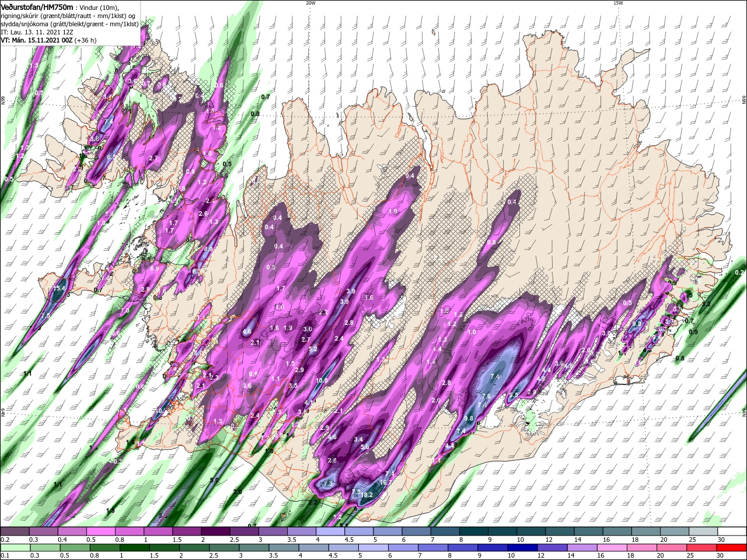Click the rigning/skúrir legend description line
Viewport: 747px width, 560px height.
[x=67, y=15]
